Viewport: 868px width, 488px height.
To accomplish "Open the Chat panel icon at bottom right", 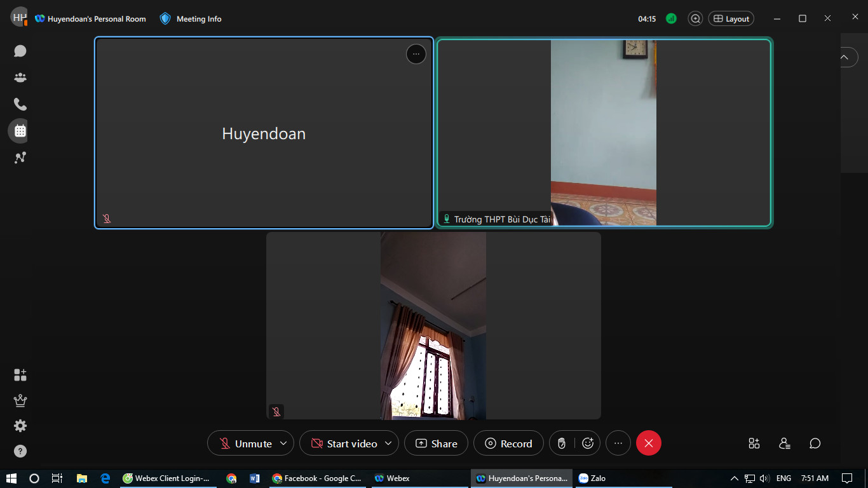I will 815,444.
